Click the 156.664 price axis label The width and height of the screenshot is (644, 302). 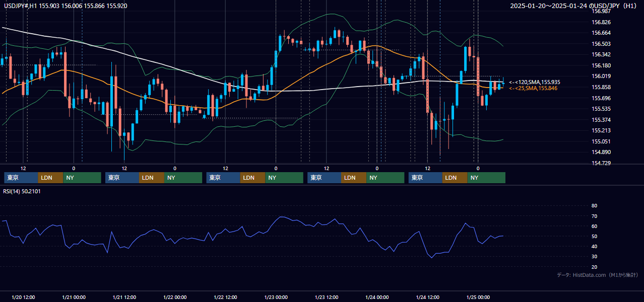click(601, 33)
